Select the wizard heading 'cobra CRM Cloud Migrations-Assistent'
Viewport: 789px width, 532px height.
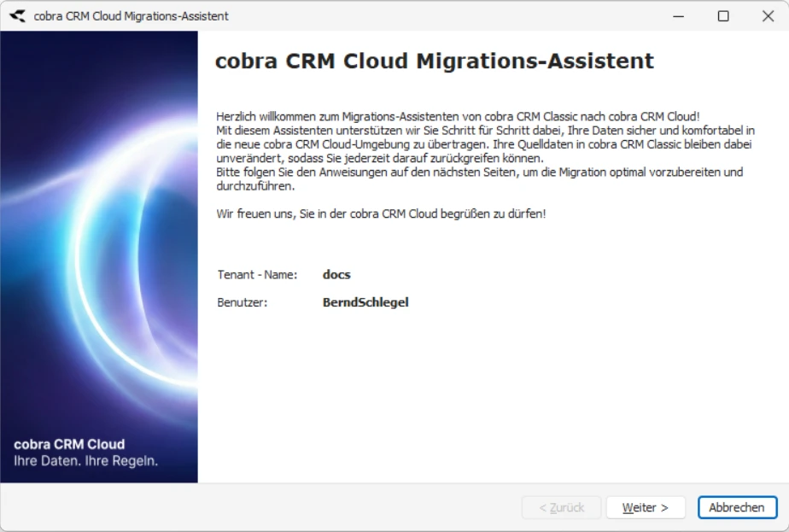(435, 61)
